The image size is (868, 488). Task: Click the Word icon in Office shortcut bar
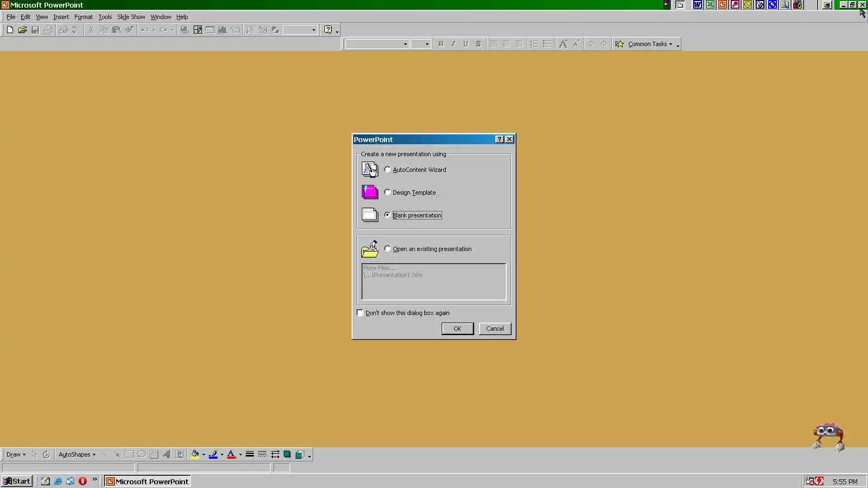[x=698, y=5]
